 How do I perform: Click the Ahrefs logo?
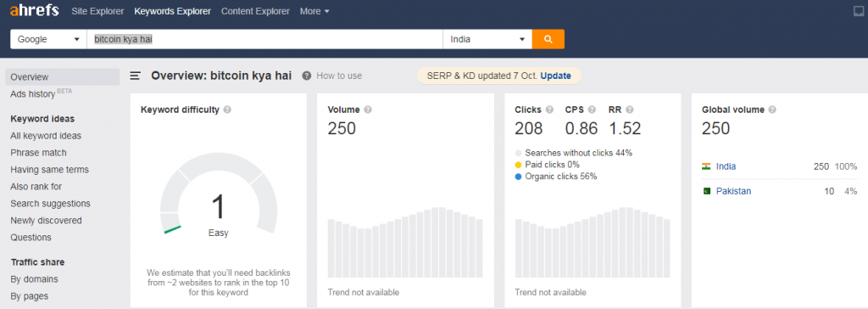tap(34, 10)
